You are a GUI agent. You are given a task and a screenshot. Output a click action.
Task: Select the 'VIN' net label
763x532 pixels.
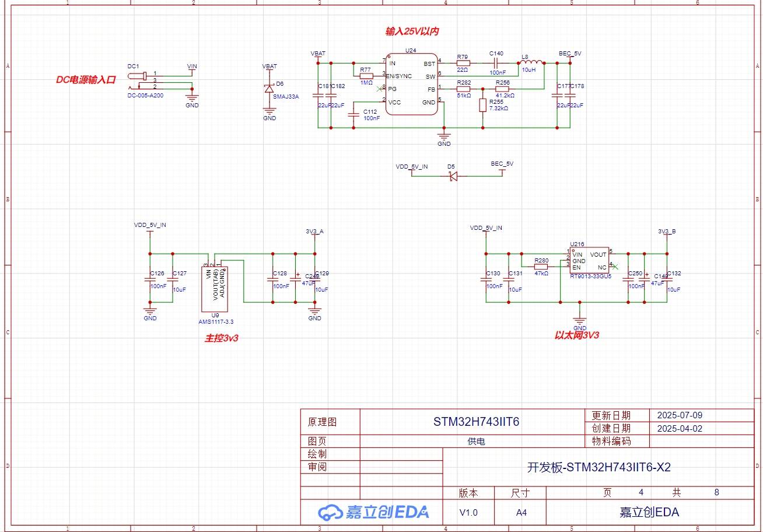(192, 66)
